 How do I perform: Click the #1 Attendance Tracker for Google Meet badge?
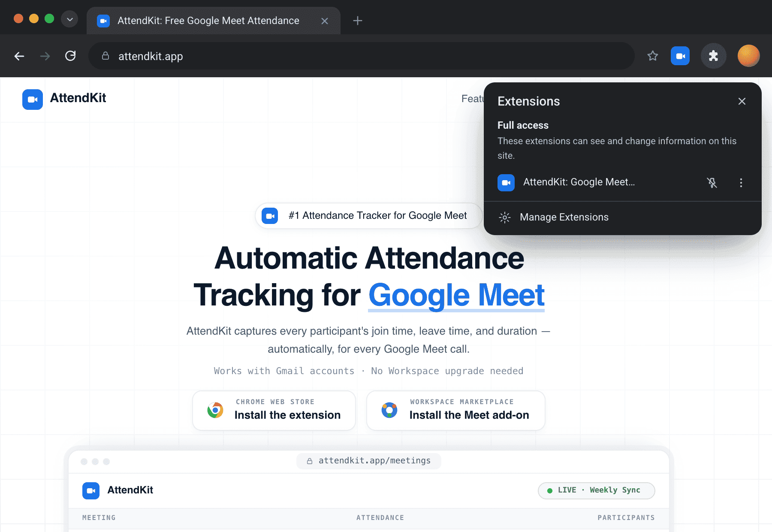pos(369,216)
